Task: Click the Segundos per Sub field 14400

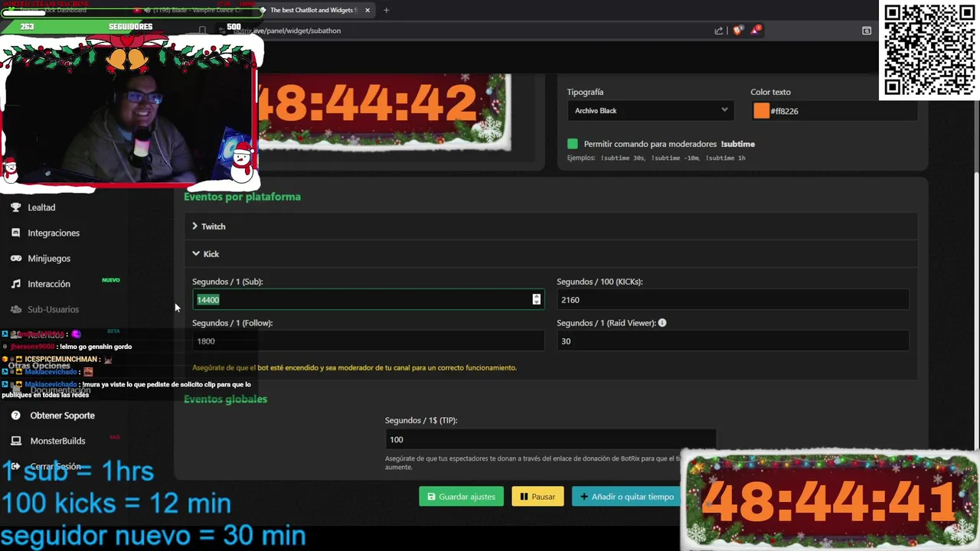Action: pos(367,300)
